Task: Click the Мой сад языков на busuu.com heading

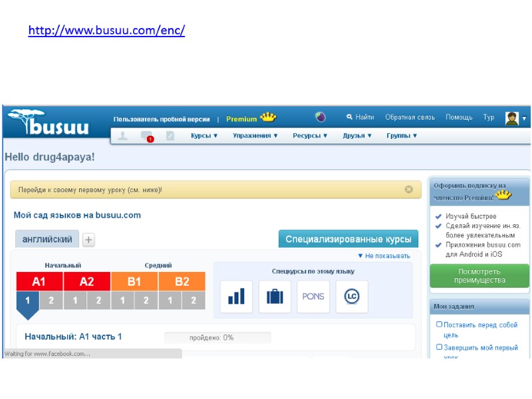Action: coord(77,215)
